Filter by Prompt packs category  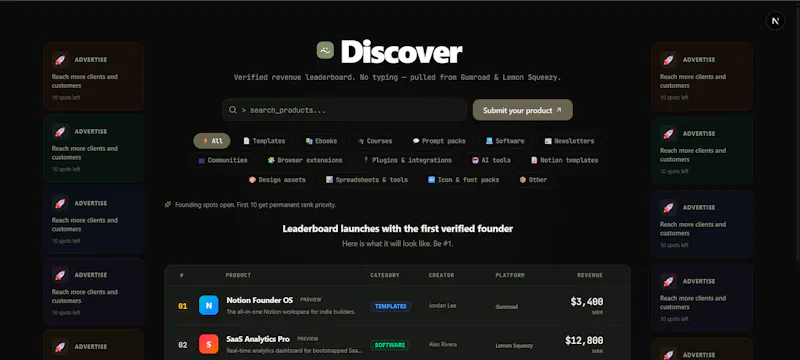point(439,141)
